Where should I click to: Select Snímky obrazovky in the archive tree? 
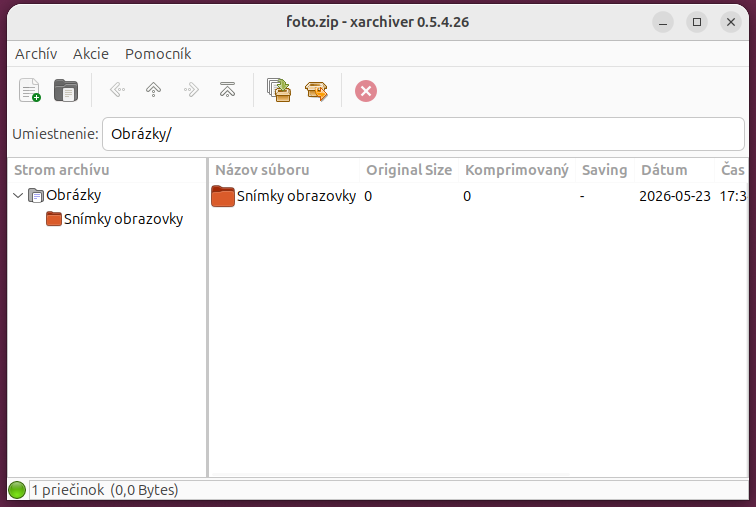click(x=123, y=219)
